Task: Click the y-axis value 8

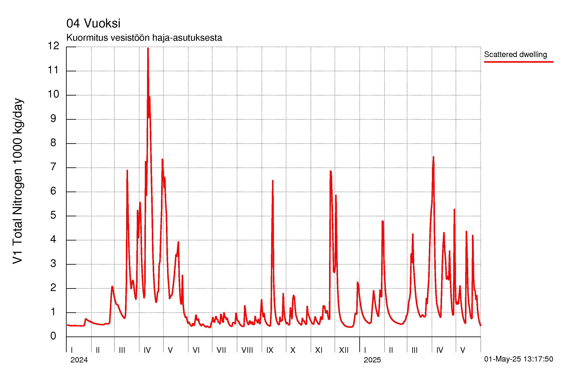Action: click(53, 143)
